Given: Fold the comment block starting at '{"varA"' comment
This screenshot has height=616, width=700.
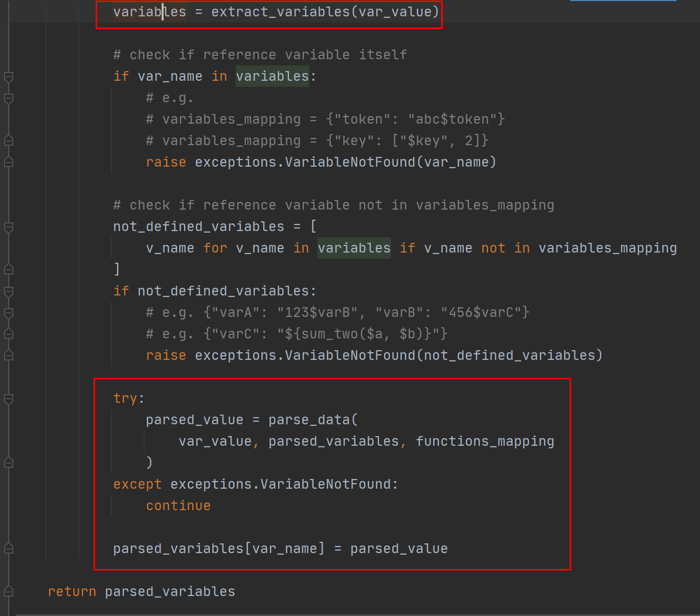Looking at the screenshot, I should 9,313.
